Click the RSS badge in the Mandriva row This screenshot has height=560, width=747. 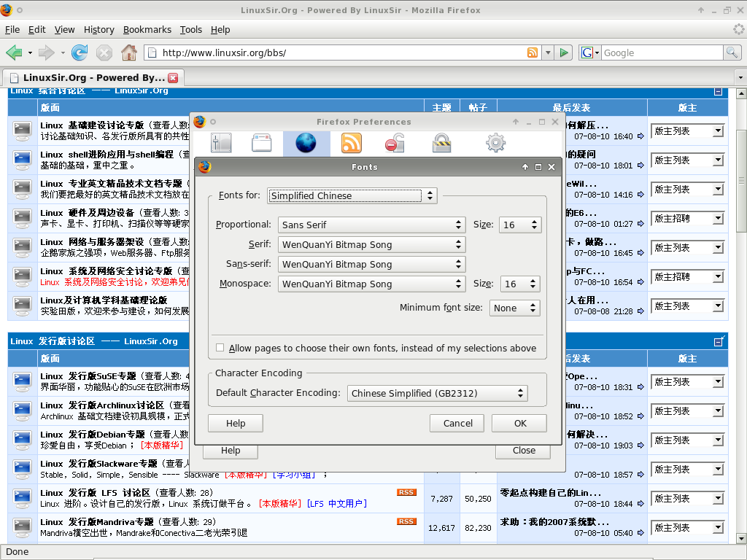[x=406, y=521]
